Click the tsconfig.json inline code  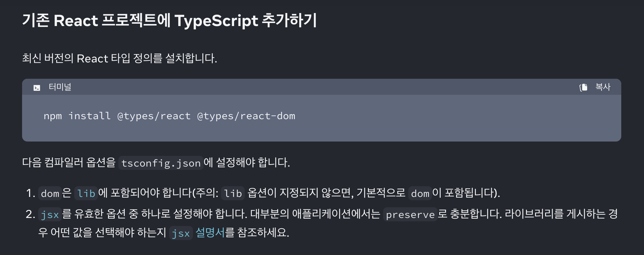[x=161, y=163]
